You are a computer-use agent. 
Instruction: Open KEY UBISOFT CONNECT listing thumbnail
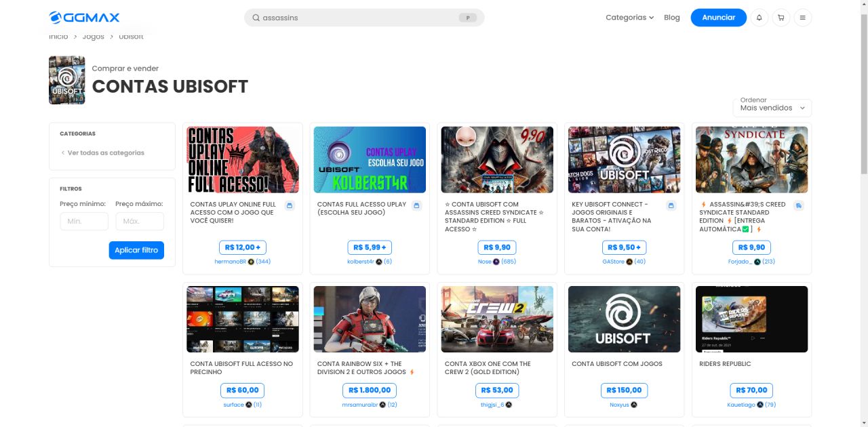click(624, 160)
